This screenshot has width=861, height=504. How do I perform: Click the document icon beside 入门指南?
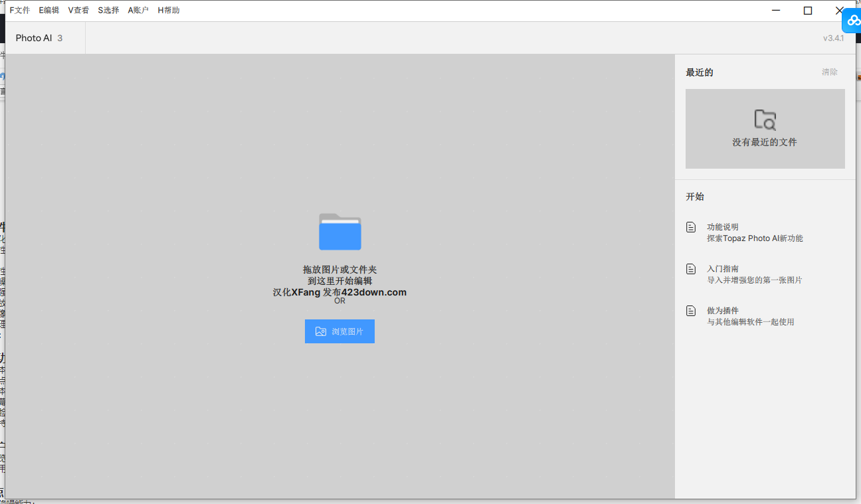tap(691, 269)
